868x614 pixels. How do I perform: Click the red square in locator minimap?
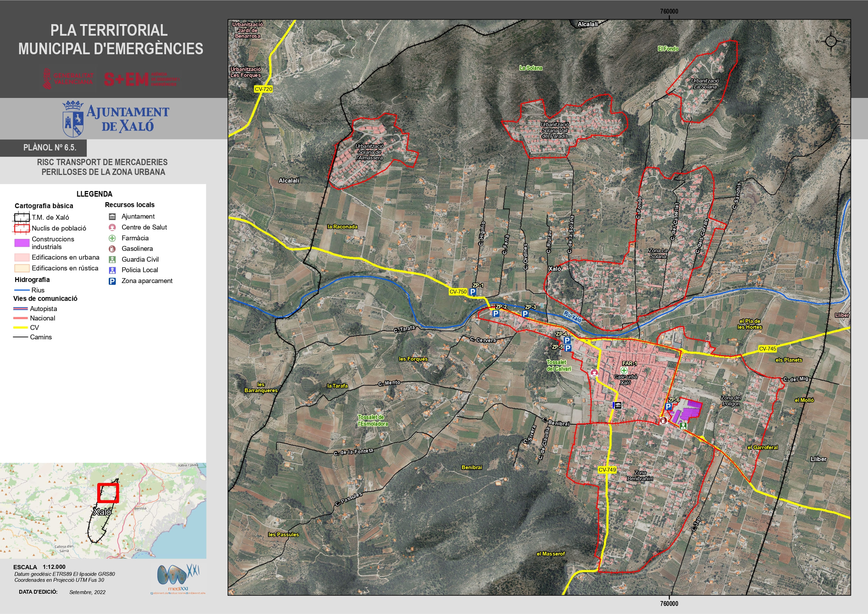tap(108, 493)
